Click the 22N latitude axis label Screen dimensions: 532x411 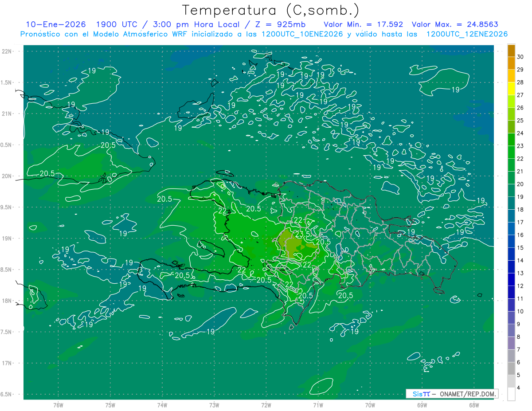coord(7,51)
